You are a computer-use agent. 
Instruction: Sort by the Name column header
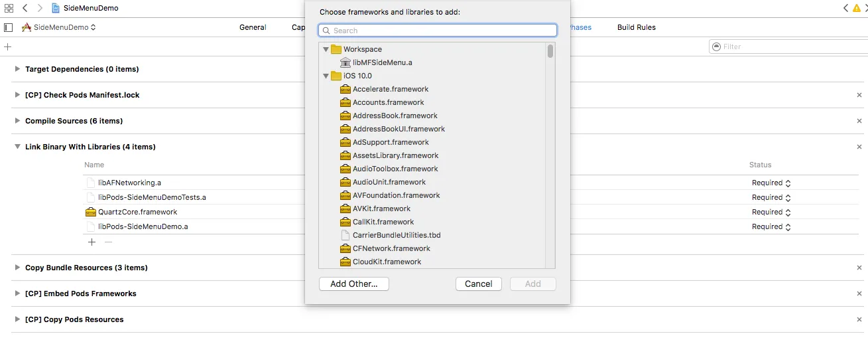pos(94,165)
